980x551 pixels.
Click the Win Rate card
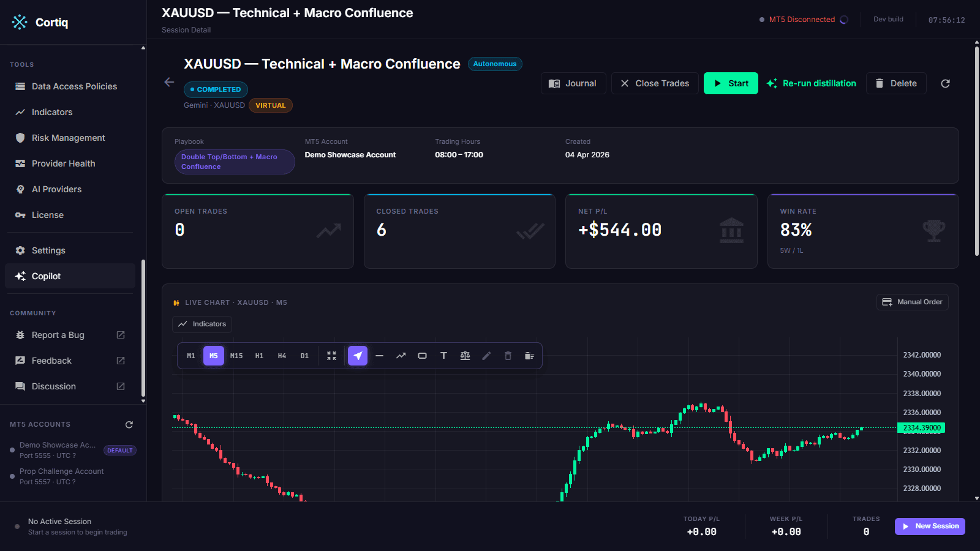[x=863, y=231]
